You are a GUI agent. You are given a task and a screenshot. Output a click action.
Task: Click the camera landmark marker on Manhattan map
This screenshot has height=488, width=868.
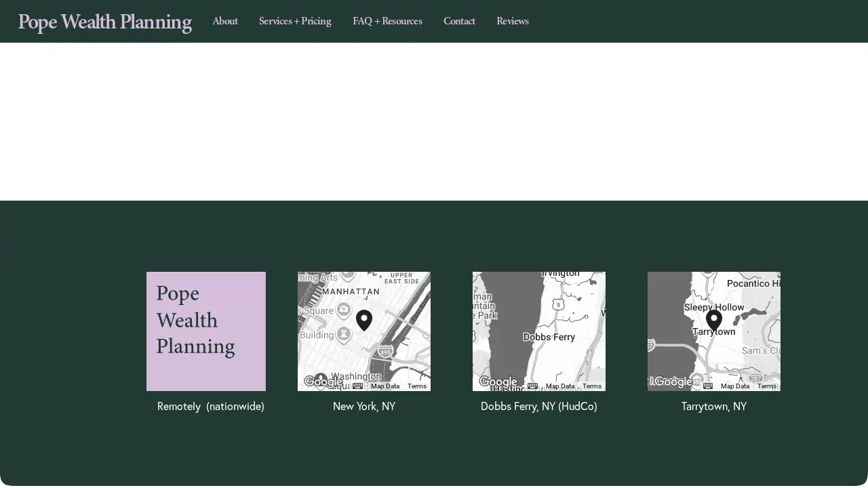(344, 310)
